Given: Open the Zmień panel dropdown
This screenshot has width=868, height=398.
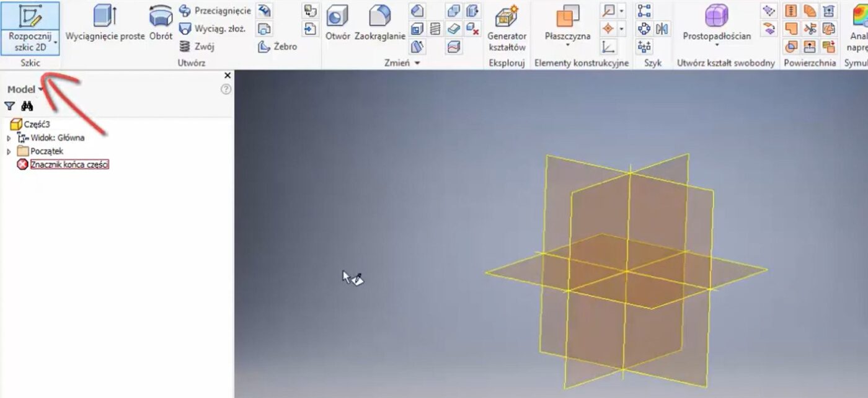Looking at the screenshot, I should click(417, 63).
